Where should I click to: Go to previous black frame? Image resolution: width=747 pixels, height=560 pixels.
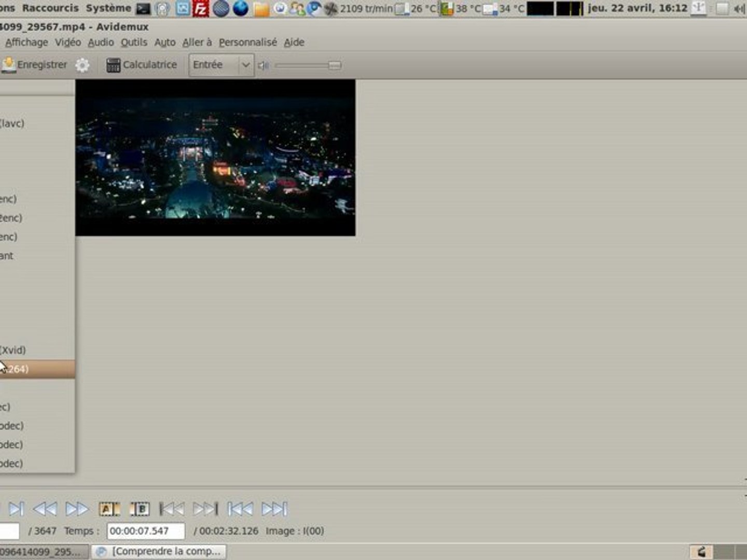click(172, 509)
